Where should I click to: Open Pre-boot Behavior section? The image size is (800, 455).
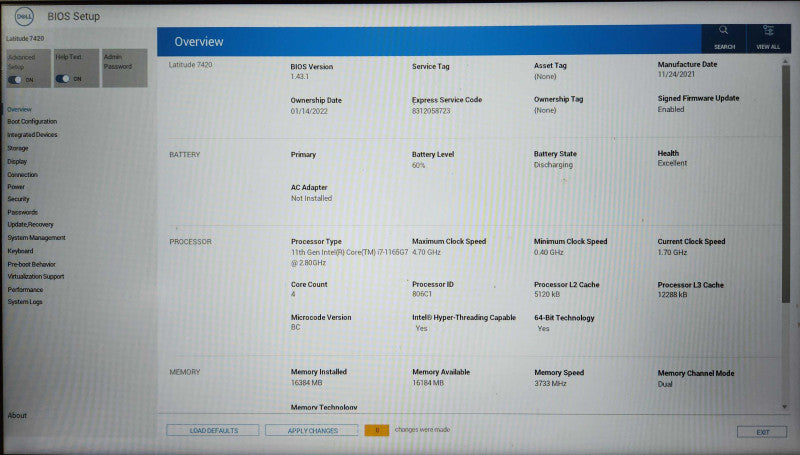click(31, 264)
